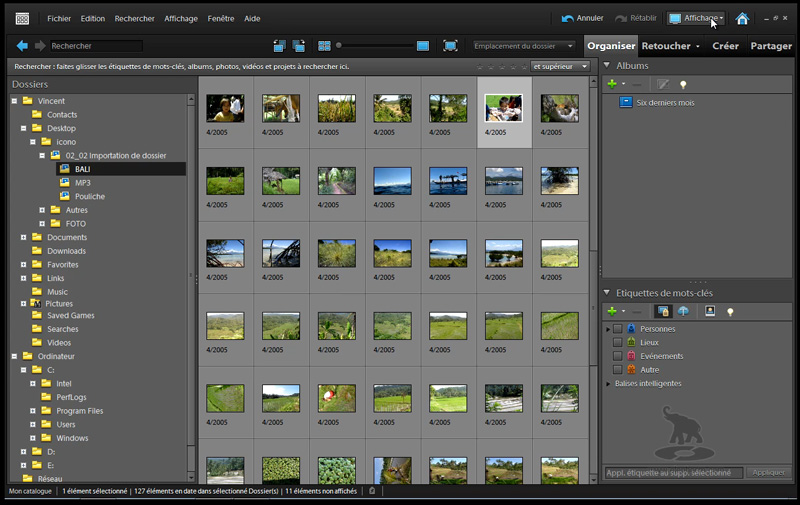
Task: Click the tag cloud icon in keyword panel
Action: 683,311
